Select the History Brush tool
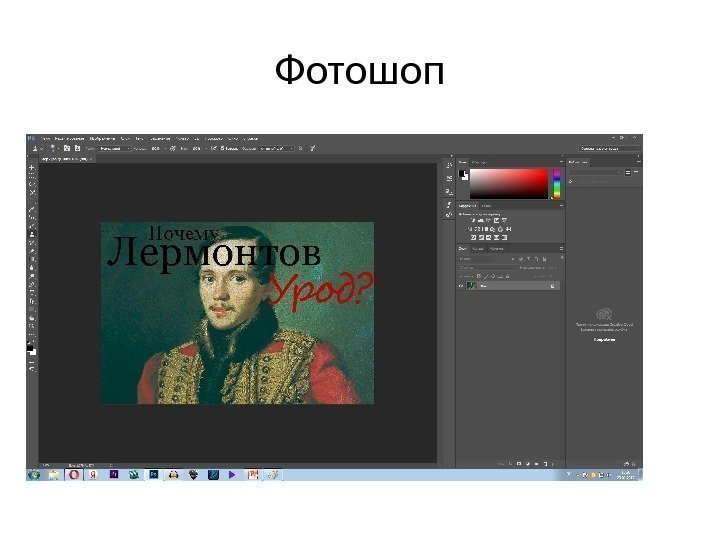Viewport: 720px width, 540px height. pos(32,242)
